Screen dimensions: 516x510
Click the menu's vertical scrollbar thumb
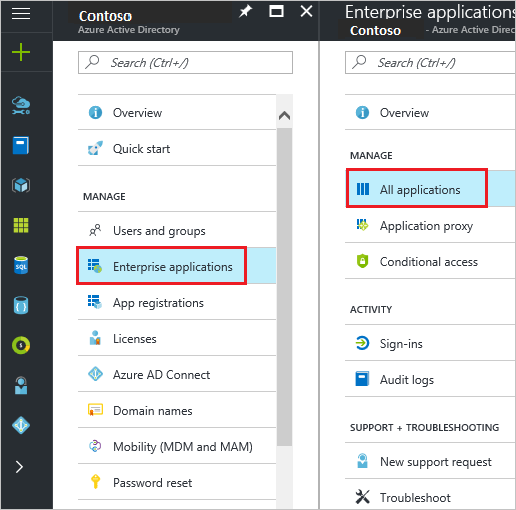pyautogui.click(x=284, y=287)
